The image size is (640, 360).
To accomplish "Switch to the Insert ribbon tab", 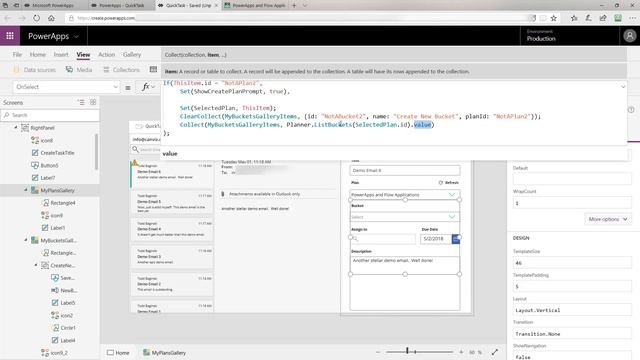I will point(61,55).
